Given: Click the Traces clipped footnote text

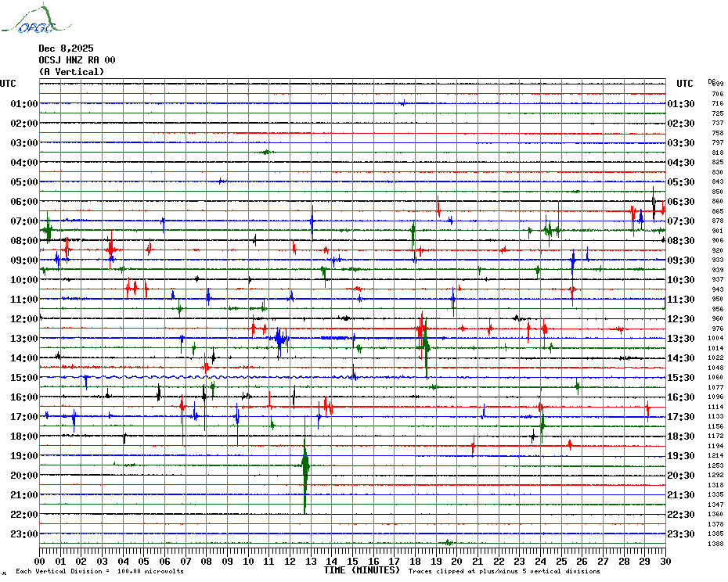Looking at the screenshot, I should [515, 572].
